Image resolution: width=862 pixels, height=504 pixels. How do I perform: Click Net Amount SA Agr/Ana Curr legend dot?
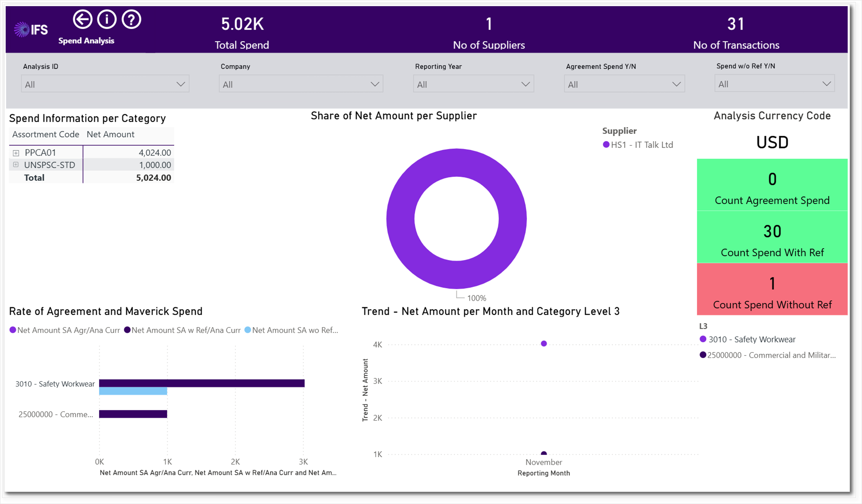click(13, 330)
